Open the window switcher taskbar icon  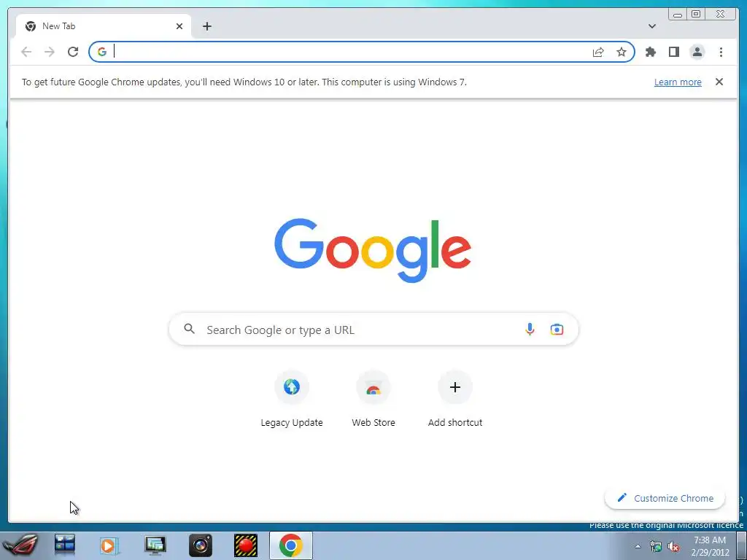(x=64, y=544)
